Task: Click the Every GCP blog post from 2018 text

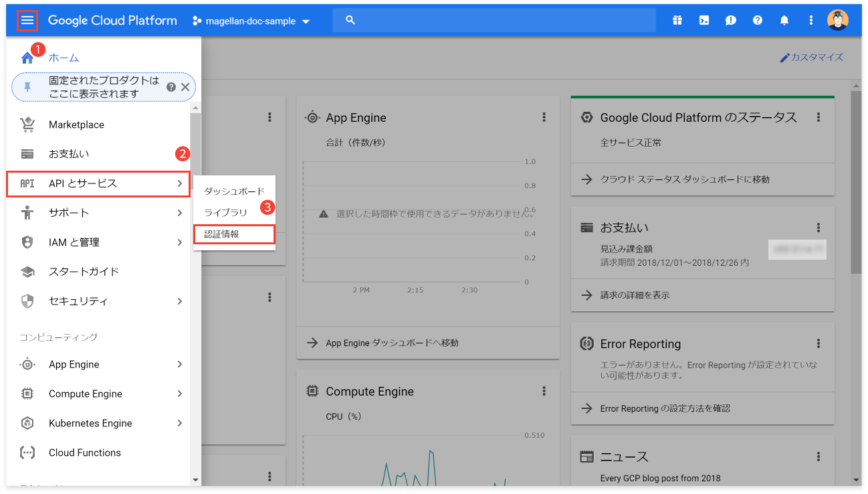Action: pyautogui.click(x=661, y=478)
